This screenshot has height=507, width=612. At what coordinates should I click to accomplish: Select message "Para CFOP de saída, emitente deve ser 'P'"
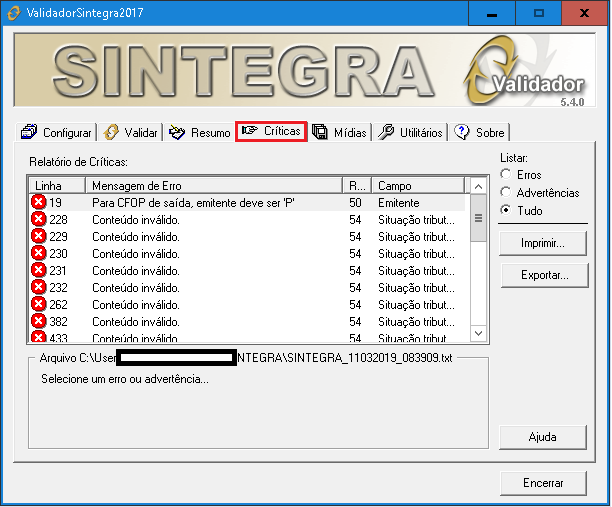coord(194,203)
